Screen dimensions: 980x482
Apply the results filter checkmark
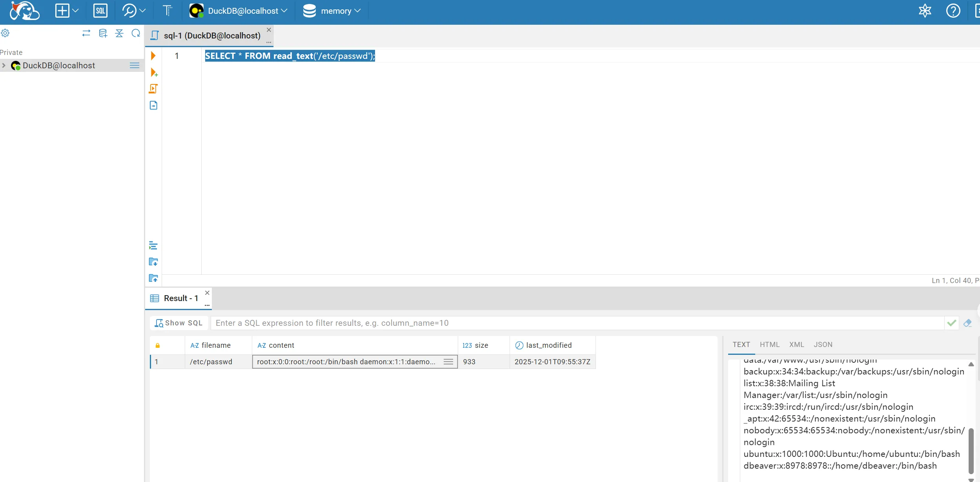pos(951,323)
